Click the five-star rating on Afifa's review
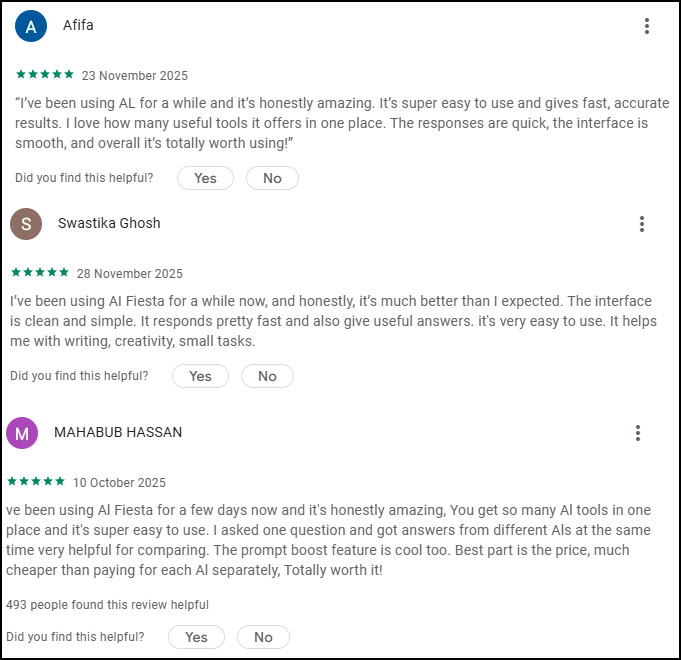 tap(44, 75)
